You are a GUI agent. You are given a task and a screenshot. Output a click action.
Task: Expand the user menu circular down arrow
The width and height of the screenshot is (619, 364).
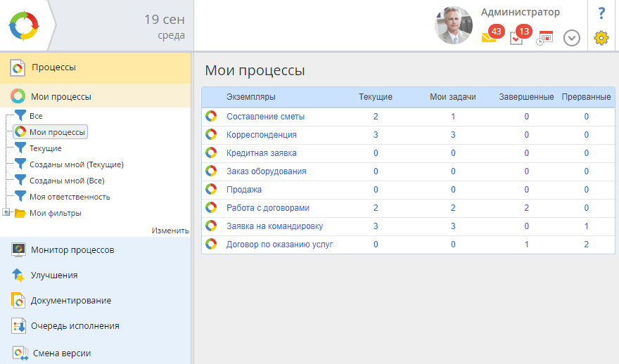[572, 38]
